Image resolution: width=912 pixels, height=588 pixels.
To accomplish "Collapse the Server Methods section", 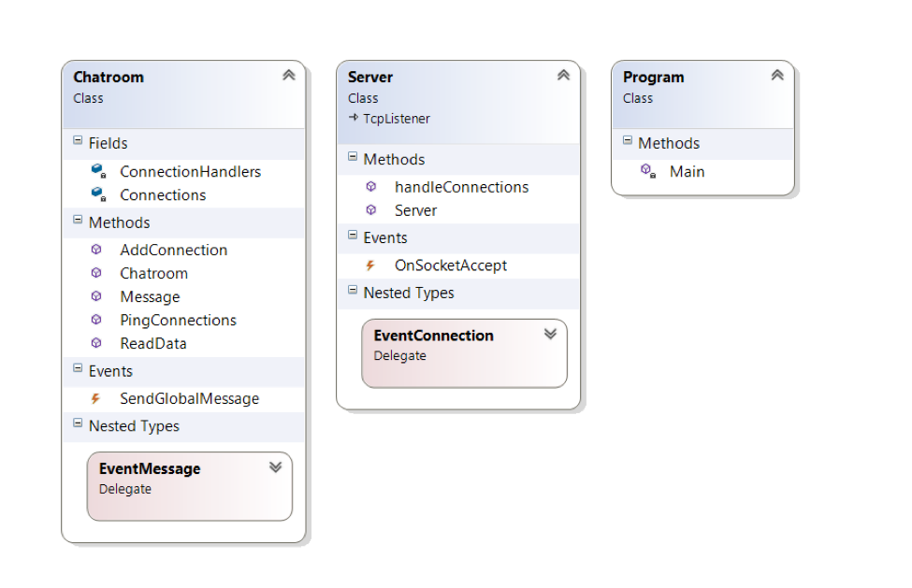I will pyautogui.click(x=353, y=158).
